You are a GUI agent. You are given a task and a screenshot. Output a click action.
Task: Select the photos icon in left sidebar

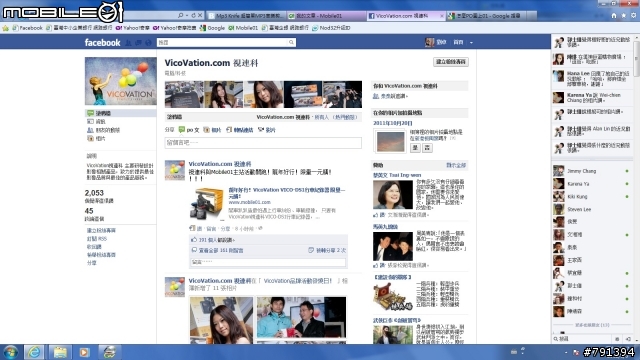[x=90, y=139]
